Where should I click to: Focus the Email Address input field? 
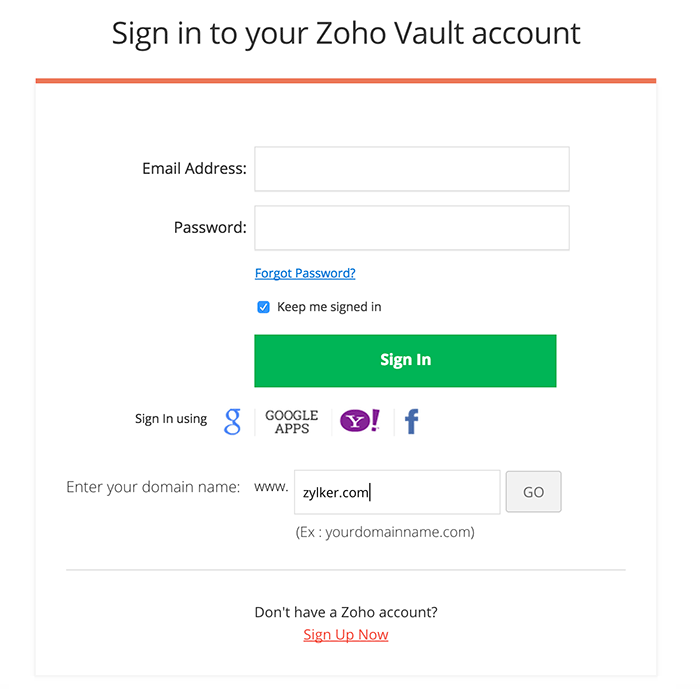412,169
